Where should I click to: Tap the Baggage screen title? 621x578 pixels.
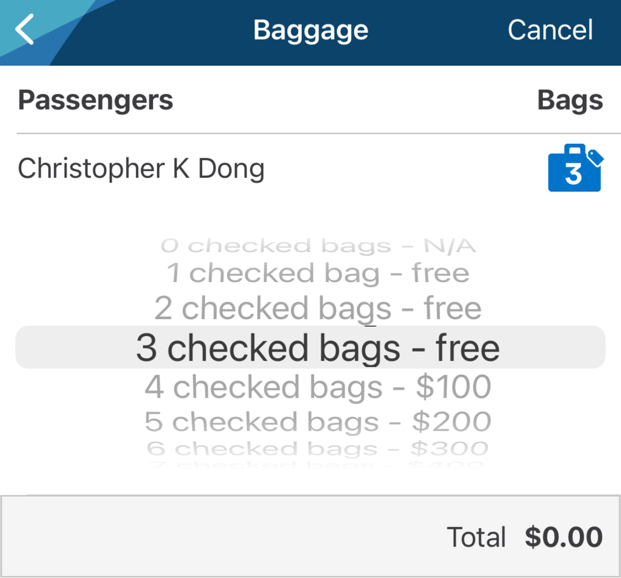point(310,30)
